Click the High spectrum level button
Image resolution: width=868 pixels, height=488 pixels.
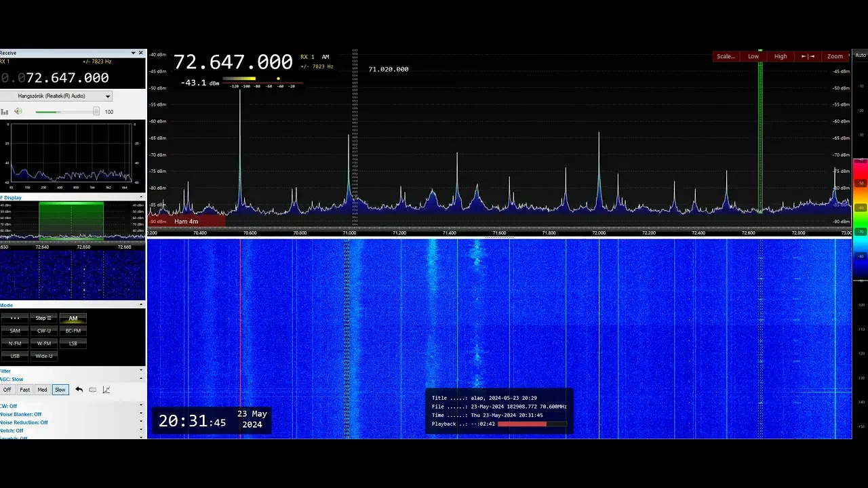point(781,56)
